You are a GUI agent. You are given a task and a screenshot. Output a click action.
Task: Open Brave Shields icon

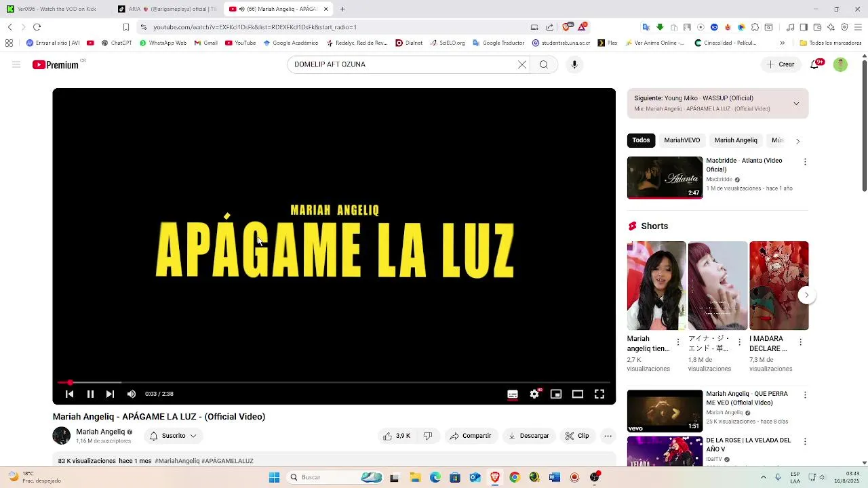click(x=566, y=27)
